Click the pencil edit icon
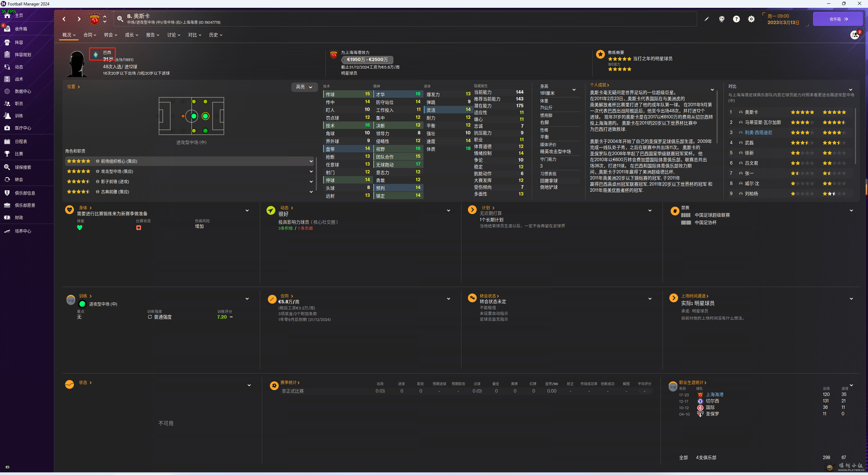 click(707, 19)
